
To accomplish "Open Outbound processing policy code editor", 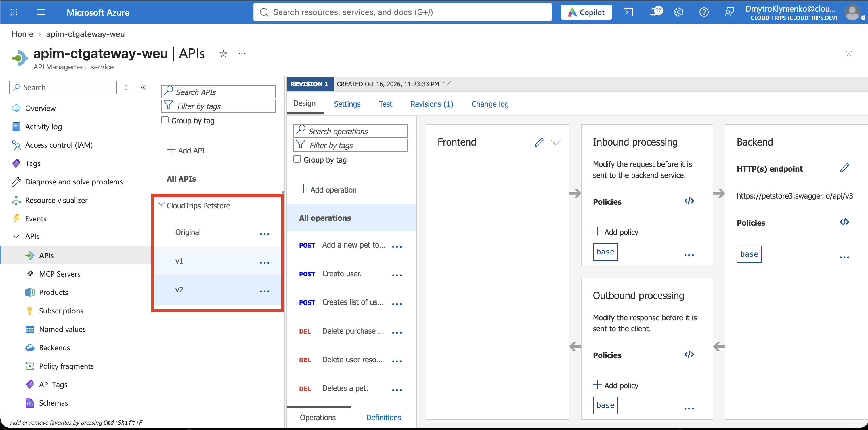I will 689,355.
